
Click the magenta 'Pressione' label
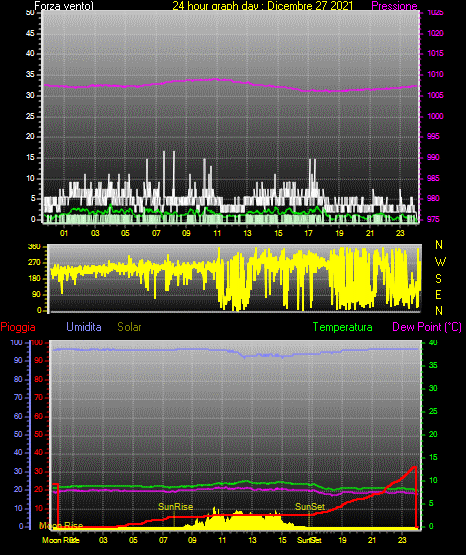(x=394, y=6)
